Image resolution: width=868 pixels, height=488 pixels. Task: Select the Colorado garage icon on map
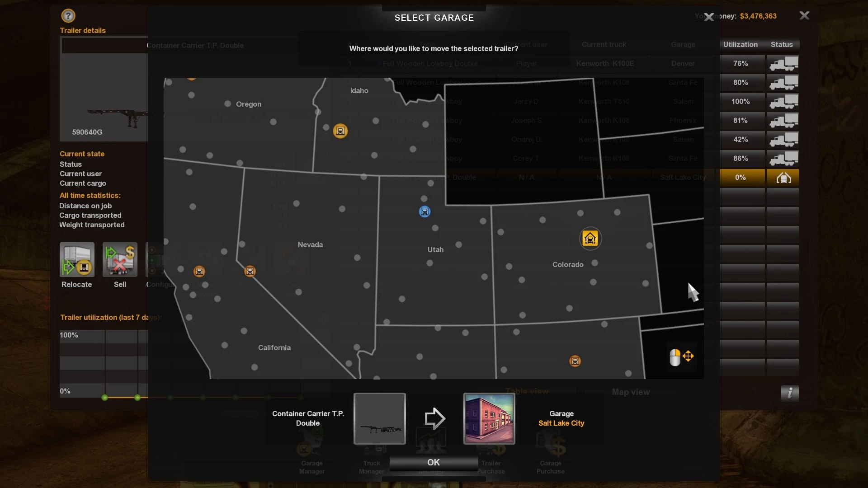(x=590, y=238)
